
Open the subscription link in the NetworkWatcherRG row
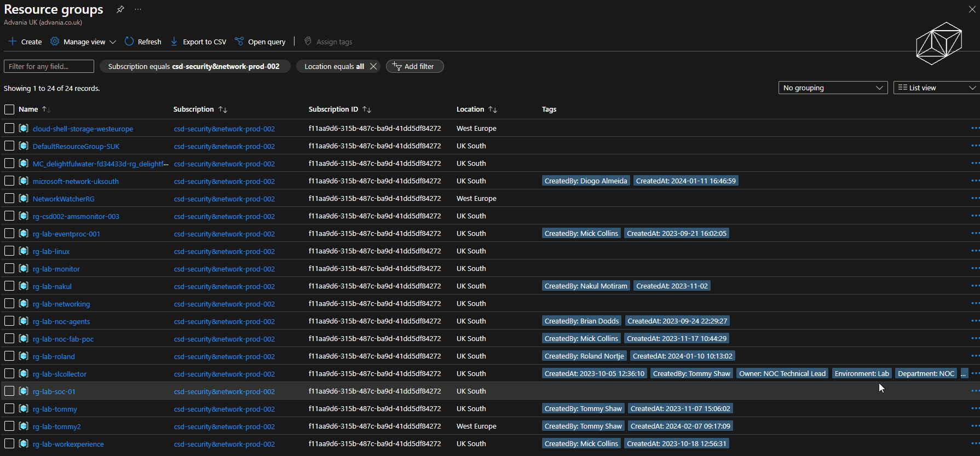224,199
